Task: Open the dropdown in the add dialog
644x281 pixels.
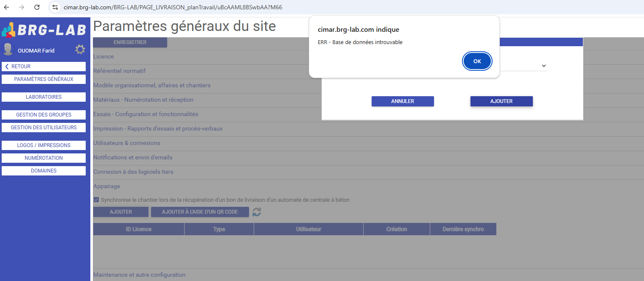Action: [543, 66]
